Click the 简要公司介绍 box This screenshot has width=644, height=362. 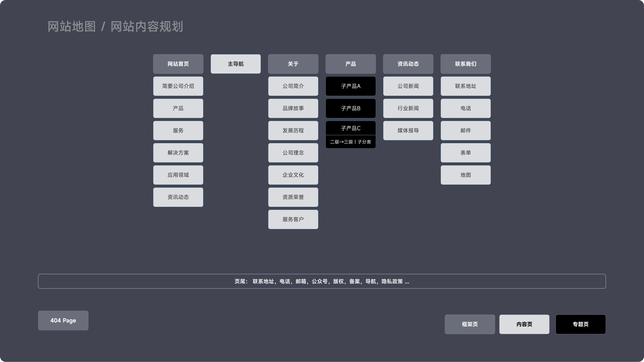[x=178, y=86]
